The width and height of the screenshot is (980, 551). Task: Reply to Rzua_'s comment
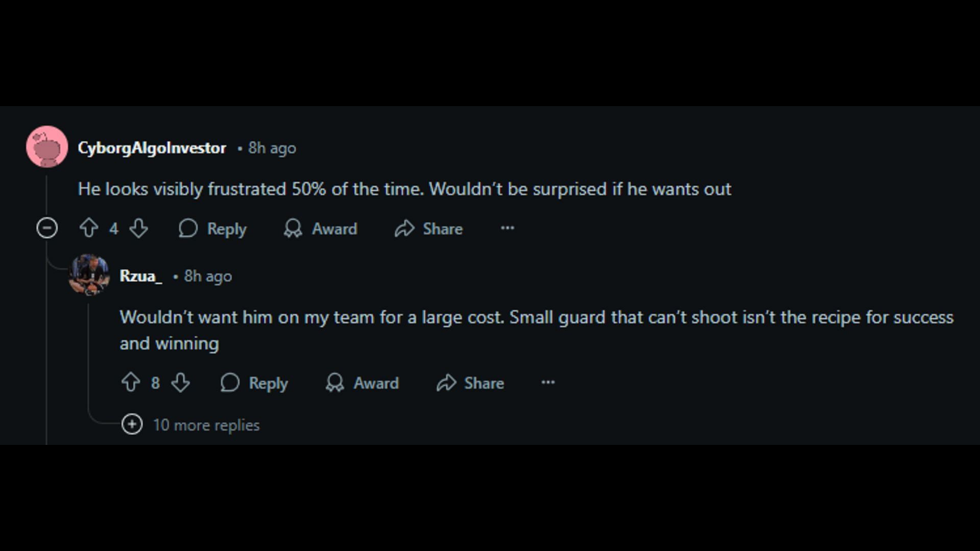(255, 383)
